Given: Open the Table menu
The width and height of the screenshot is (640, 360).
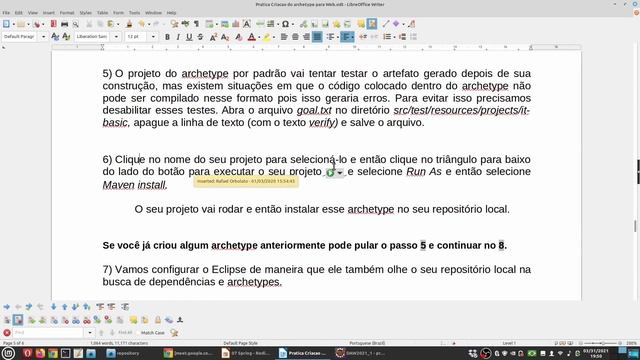Looking at the screenshot, I should pyautogui.click(x=102, y=13).
